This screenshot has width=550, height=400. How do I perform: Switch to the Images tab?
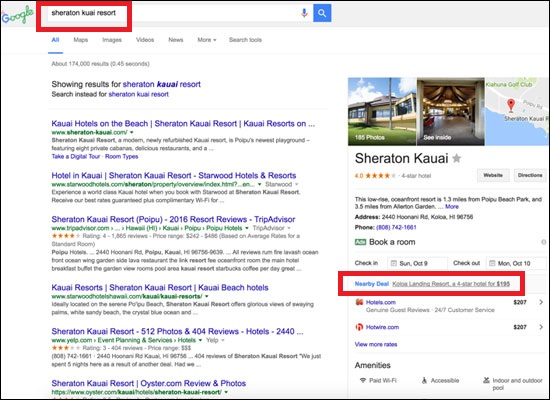[112, 40]
